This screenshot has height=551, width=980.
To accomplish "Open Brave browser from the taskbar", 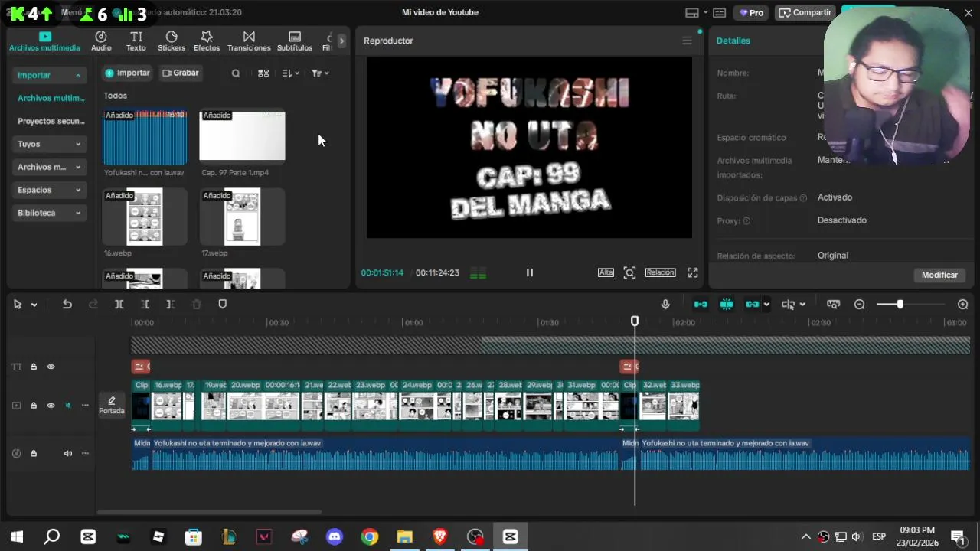I will point(440,536).
